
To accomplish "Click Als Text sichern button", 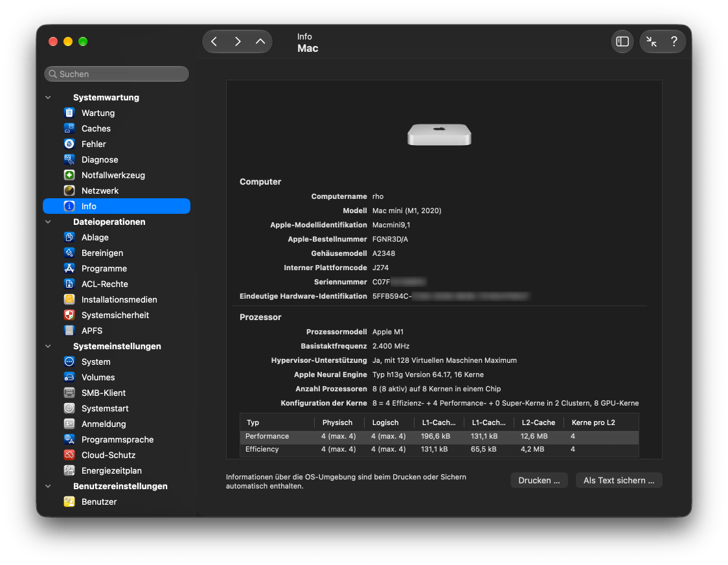I will [619, 480].
